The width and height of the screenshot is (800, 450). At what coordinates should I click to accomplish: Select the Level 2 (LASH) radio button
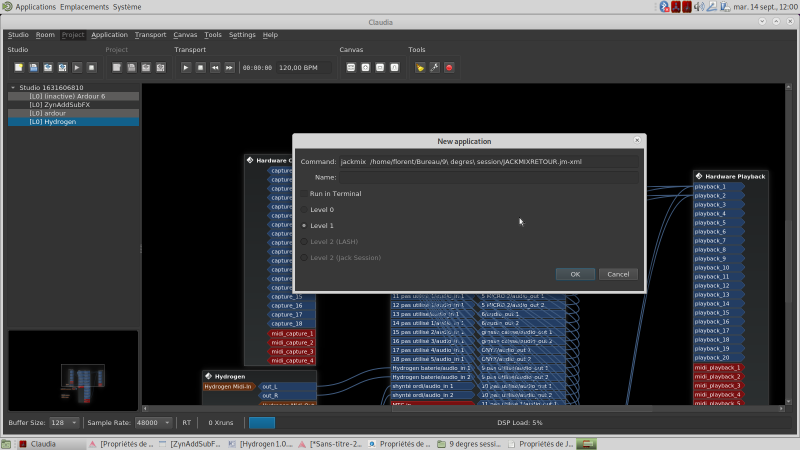tap(304, 242)
